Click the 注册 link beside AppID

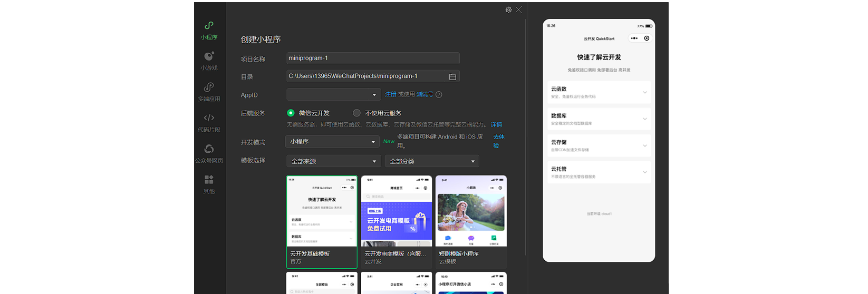391,94
